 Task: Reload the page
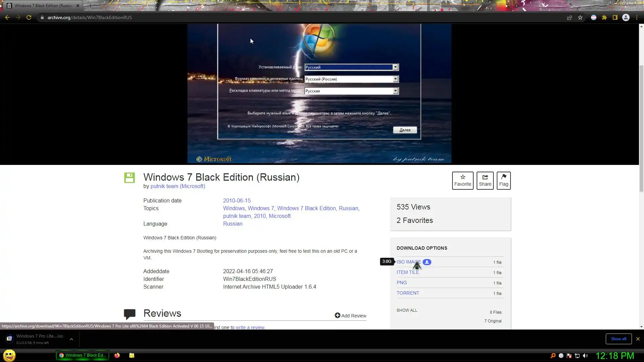coord(29,18)
